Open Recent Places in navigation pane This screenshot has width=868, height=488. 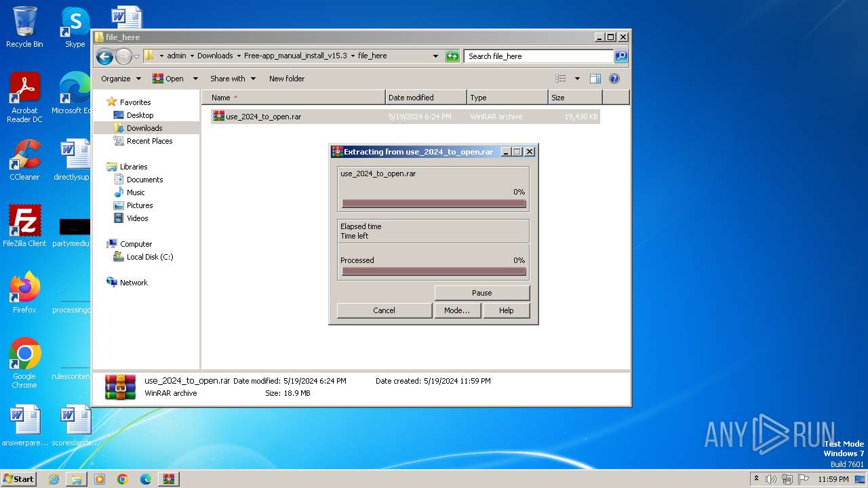point(149,141)
